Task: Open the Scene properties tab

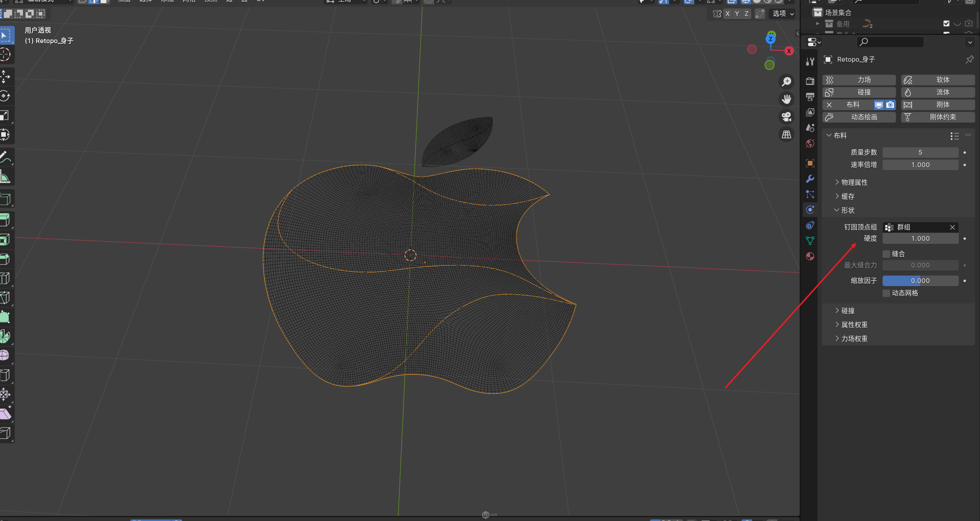Action: click(810, 128)
